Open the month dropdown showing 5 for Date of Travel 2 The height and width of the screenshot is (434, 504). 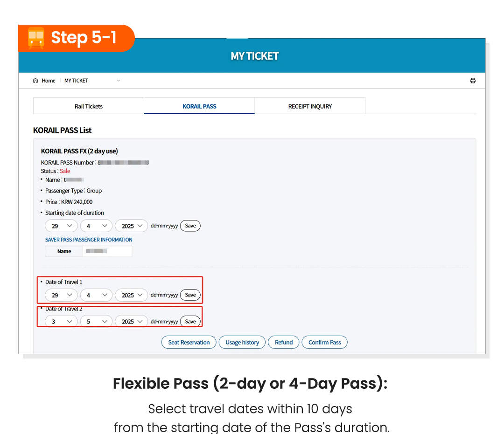point(96,321)
